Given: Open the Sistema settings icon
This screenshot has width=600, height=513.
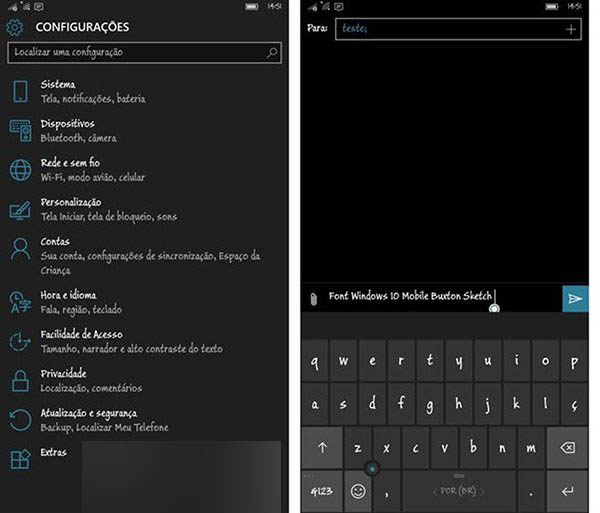Looking at the screenshot, I should [x=20, y=91].
